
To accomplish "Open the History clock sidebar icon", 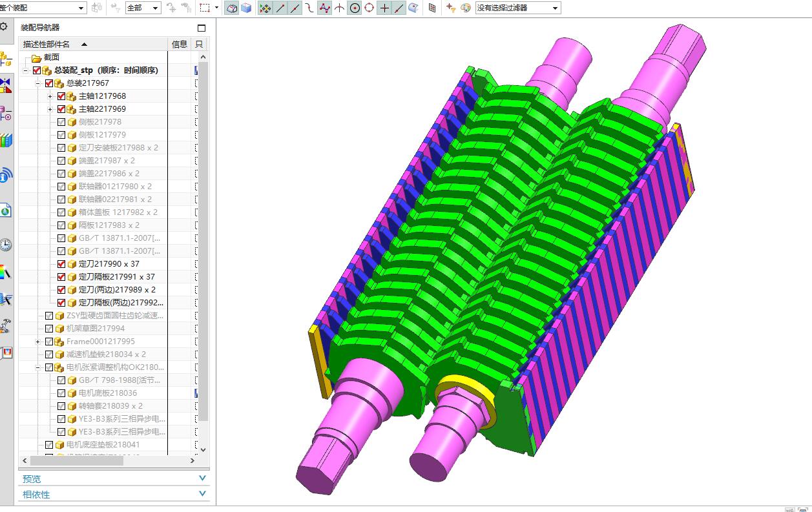I will [x=5, y=245].
